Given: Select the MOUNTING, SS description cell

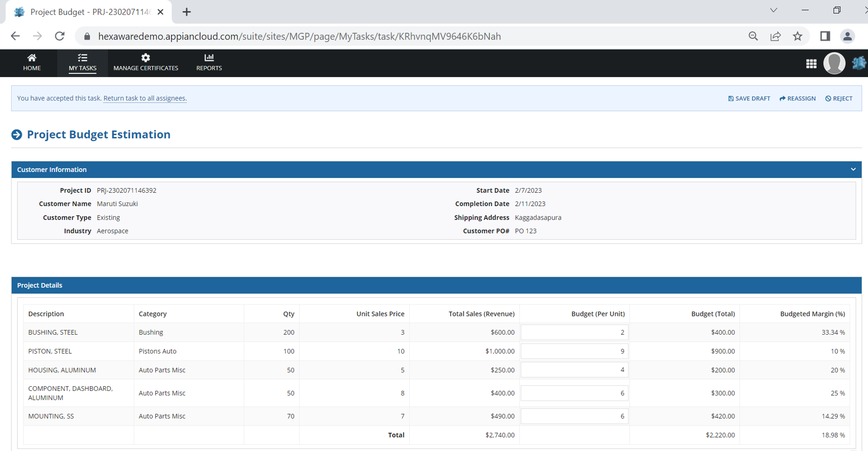Looking at the screenshot, I should pyautogui.click(x=51, y=416).
